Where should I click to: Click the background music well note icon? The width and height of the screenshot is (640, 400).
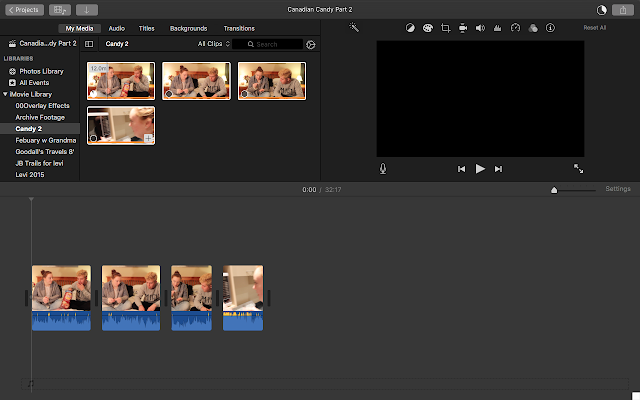pos(31,384)
